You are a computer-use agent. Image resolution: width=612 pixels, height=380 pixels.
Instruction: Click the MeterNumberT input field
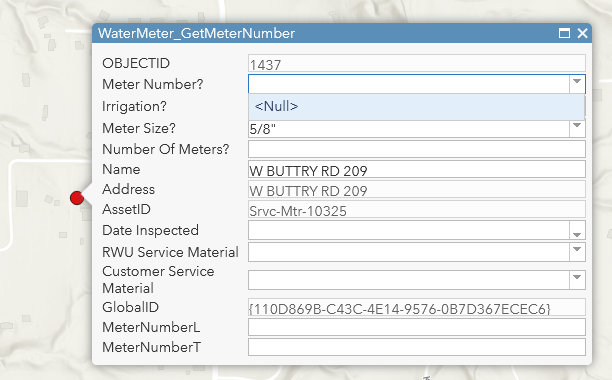[x=417, y=347]
